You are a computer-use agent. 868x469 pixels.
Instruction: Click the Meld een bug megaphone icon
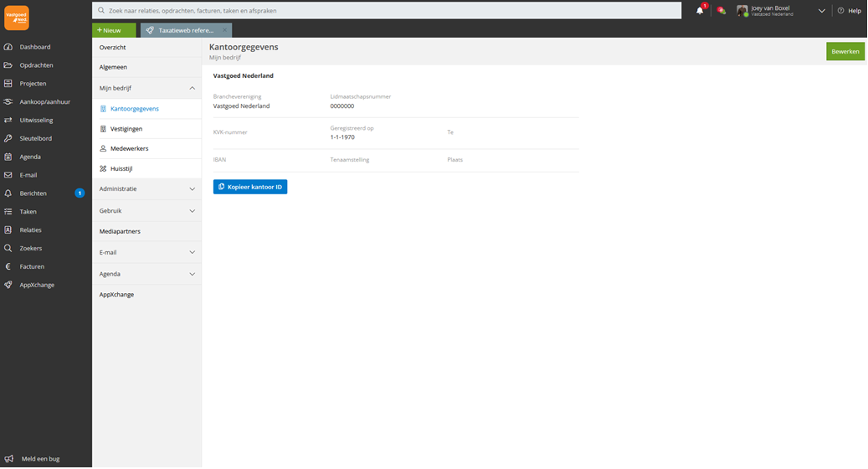click(8, 459)
